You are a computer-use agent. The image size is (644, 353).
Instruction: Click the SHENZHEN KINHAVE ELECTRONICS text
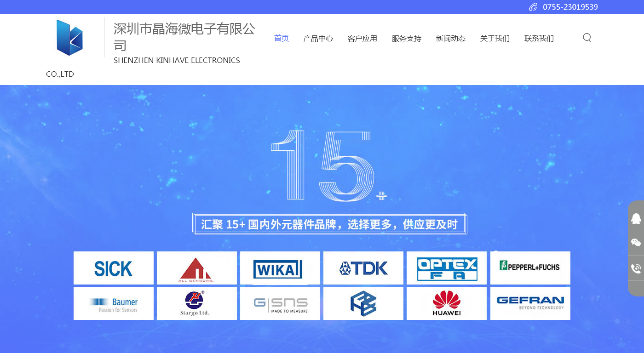177,60
